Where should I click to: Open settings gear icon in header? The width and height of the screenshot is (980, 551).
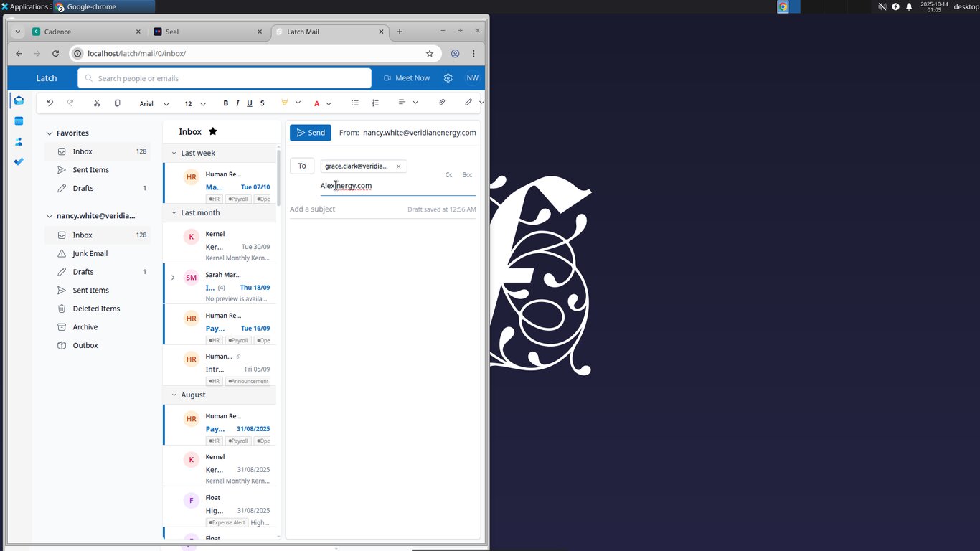point(448,78)
